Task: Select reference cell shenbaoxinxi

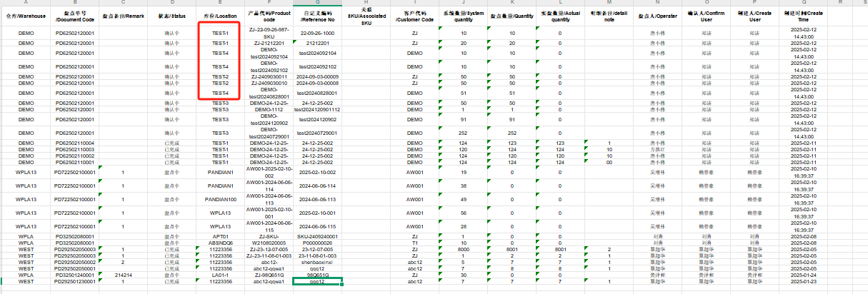Action: (318, 262)
